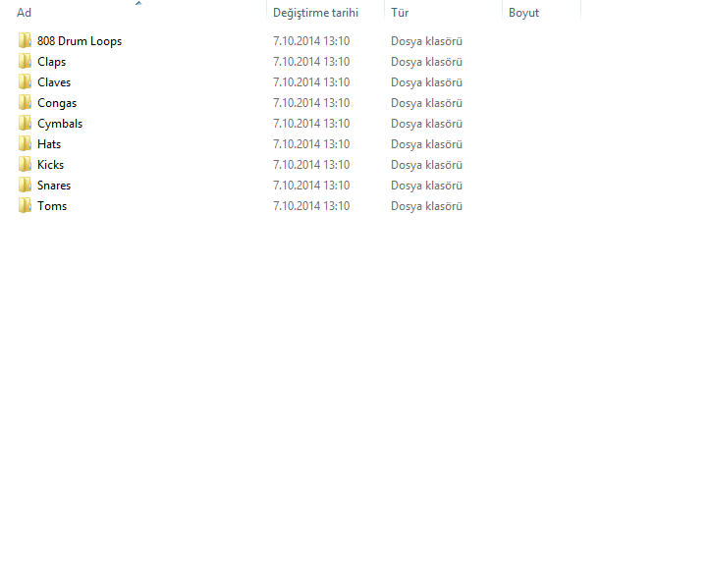Select the Toms folder name
708x588 pixels.
pyautogui.click(x=52, y=206)
